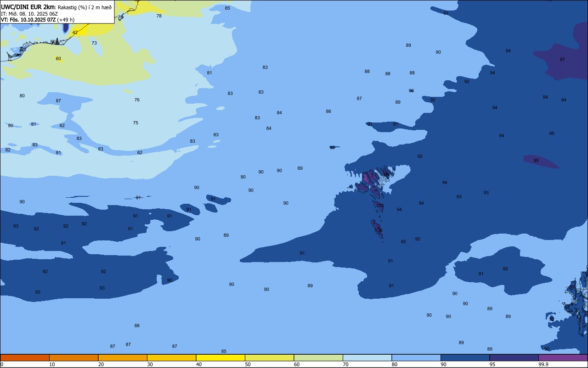Click the "IT: Mið. 08. 10. 2025 06Z" line
This screenshot has width=588, height=368.
[29, 13]
